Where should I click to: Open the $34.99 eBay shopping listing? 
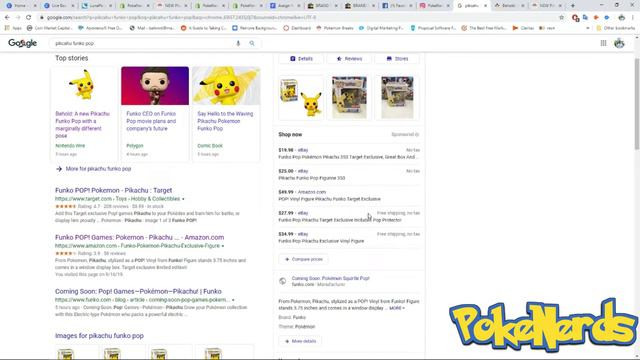(x=349, y=238)
